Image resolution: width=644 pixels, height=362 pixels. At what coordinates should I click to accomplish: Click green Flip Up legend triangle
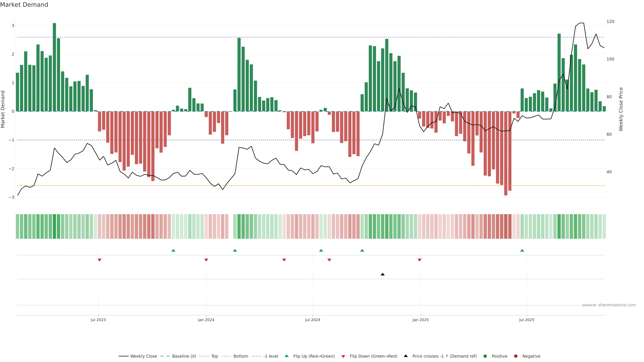286,356
